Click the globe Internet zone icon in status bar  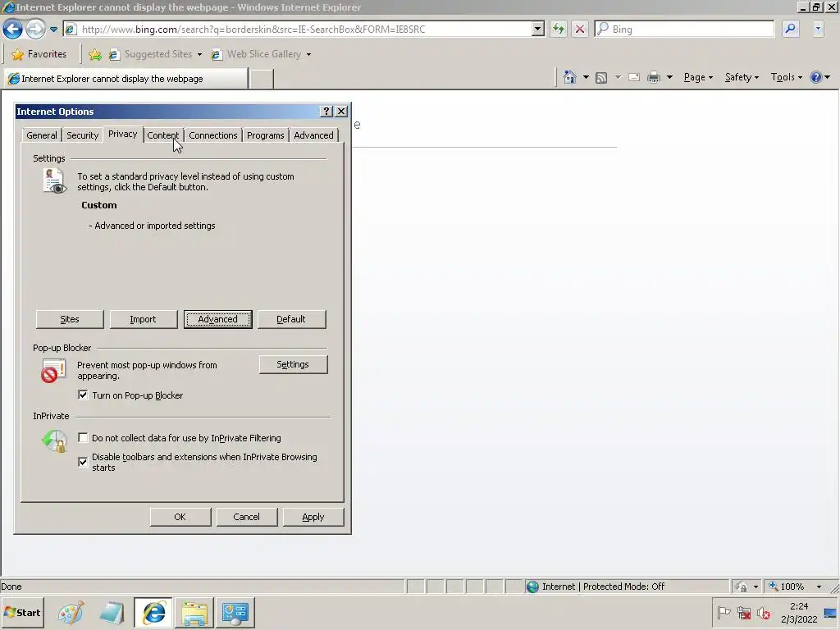[532, 587]
